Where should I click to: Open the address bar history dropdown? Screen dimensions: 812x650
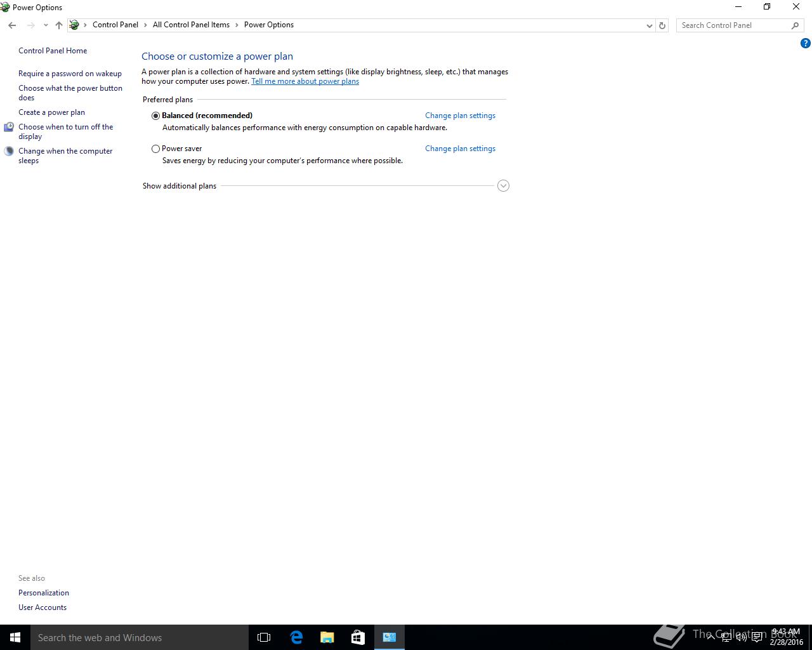[649, 25]
